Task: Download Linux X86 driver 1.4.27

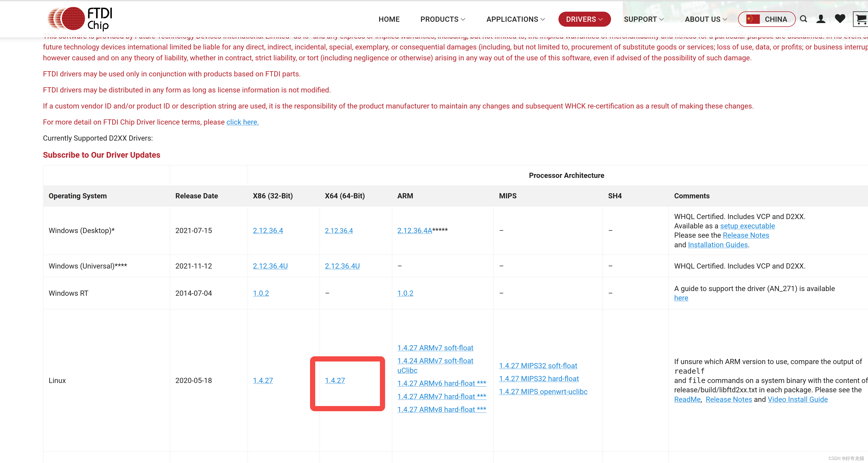Action: click(x=263, y=380)
